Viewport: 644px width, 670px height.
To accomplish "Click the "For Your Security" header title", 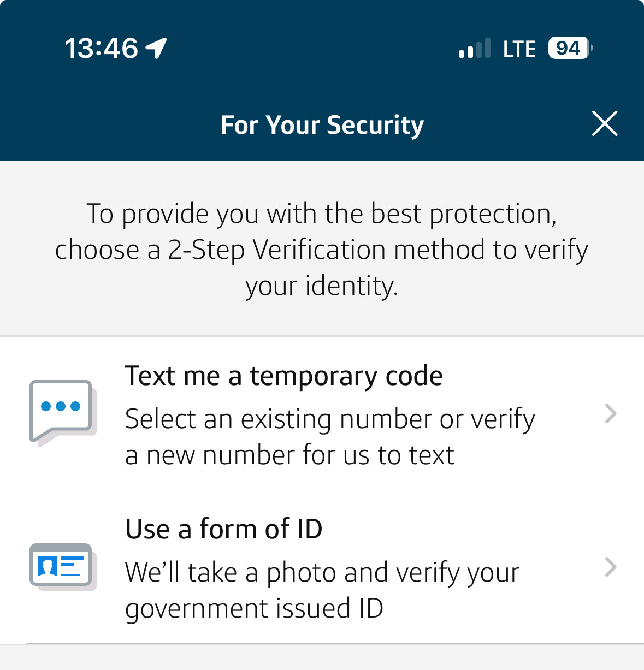I will 322,125.
